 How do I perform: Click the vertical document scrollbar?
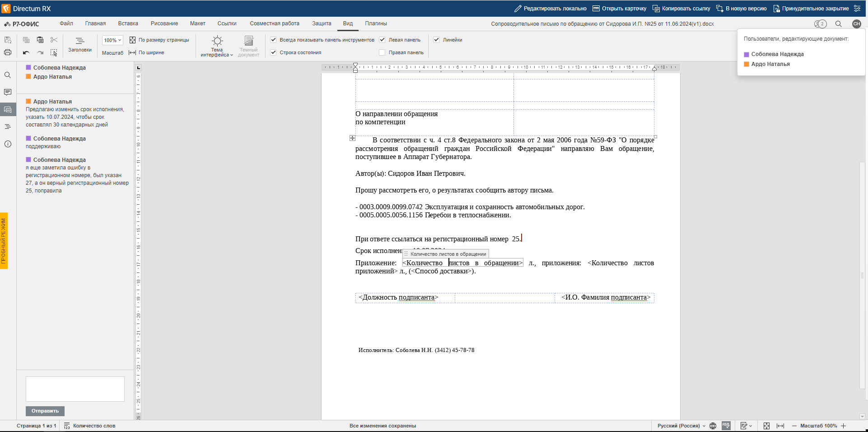863,275
